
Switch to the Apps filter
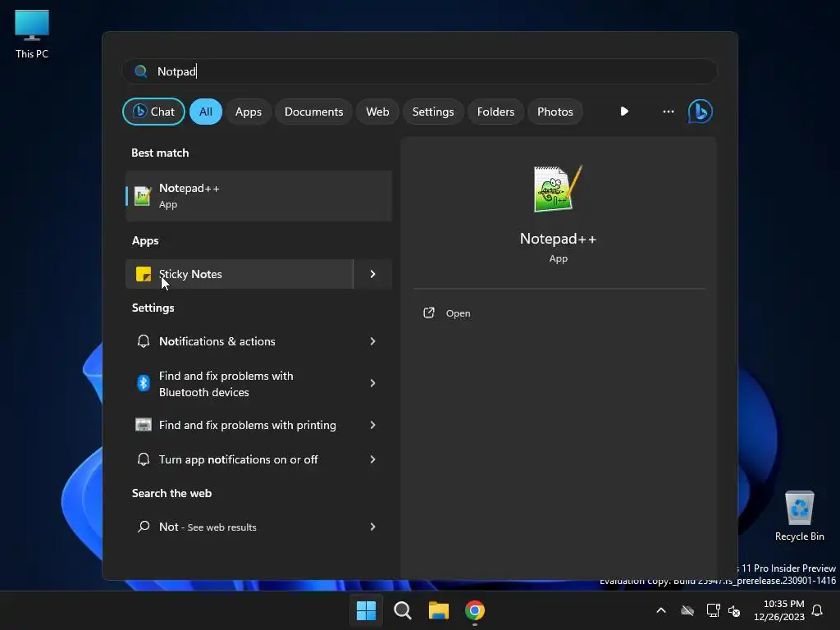(248, 112)
